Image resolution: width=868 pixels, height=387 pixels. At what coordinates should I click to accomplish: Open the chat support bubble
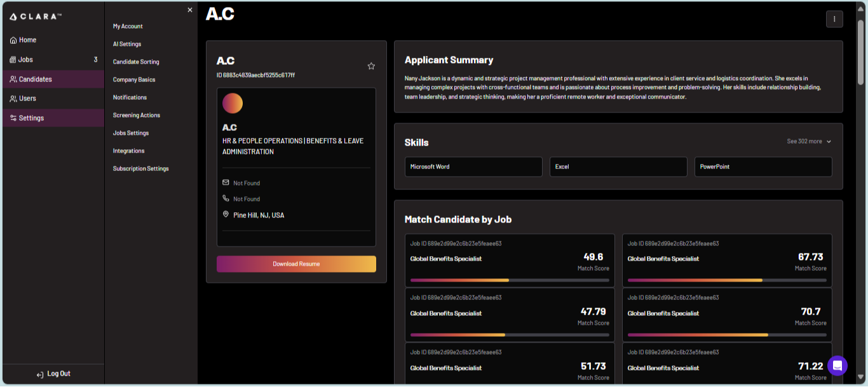[837, 365]
